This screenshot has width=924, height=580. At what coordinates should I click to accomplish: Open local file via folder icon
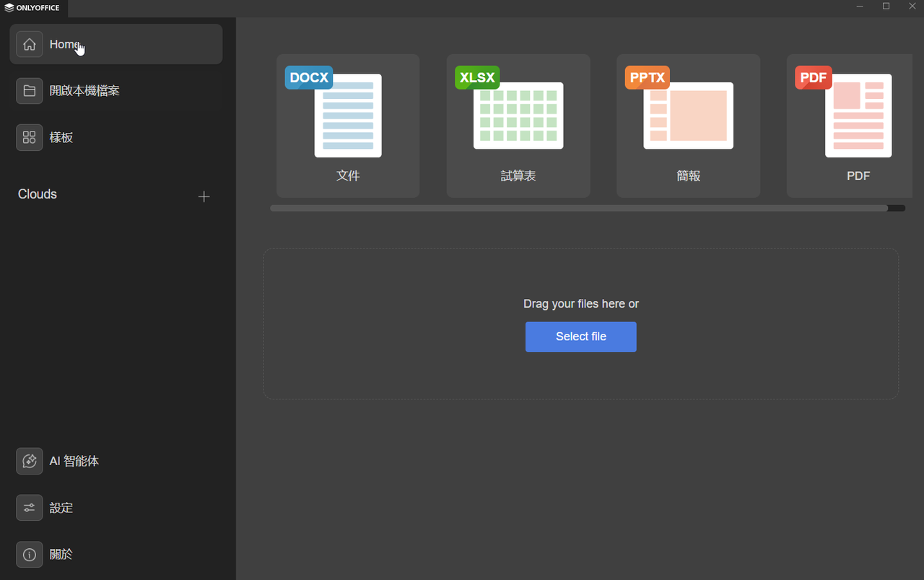tap(30, 91)
